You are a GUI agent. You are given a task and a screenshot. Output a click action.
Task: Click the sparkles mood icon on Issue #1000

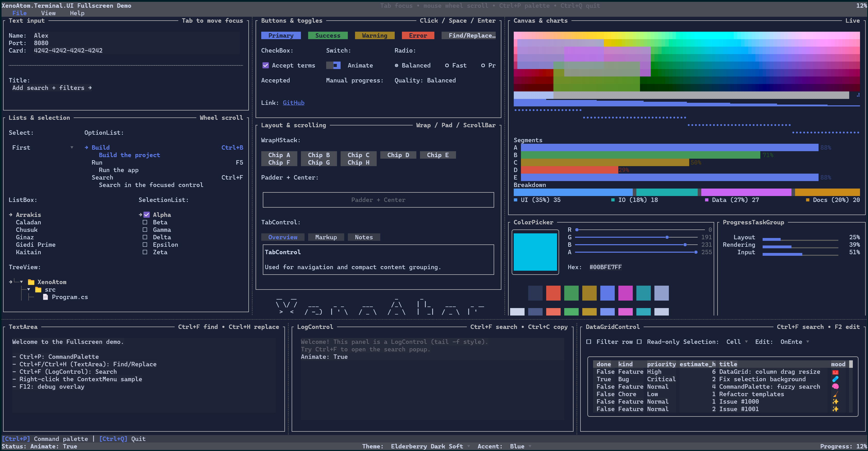click(835, 401)
